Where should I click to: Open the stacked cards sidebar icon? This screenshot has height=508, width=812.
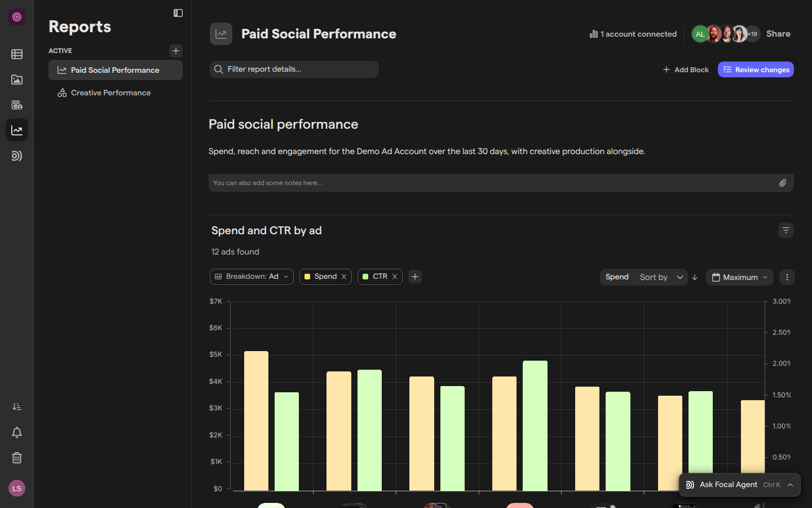(17, 105)
